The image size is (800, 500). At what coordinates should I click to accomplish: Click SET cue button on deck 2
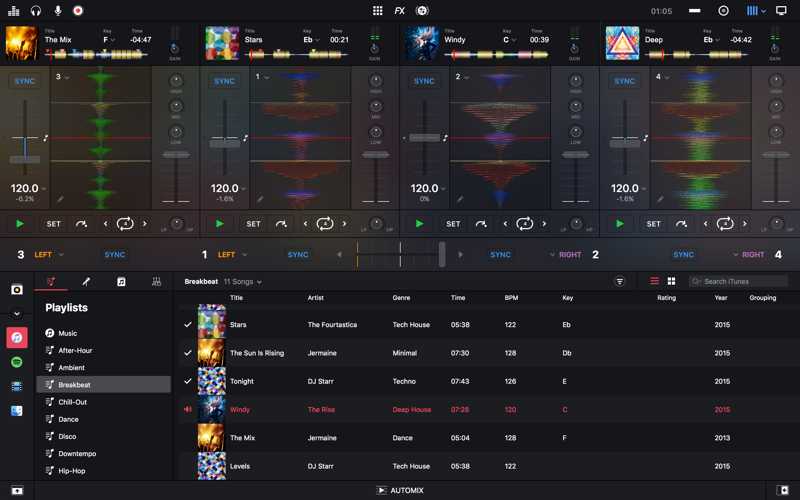click(453, 223)
